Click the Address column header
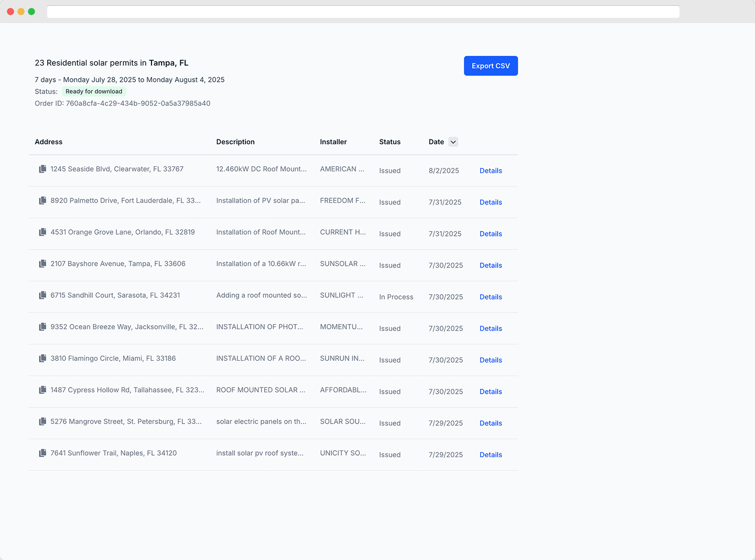Image resolution: width=755 pixels, height=560 pixels. coord(49,142)
